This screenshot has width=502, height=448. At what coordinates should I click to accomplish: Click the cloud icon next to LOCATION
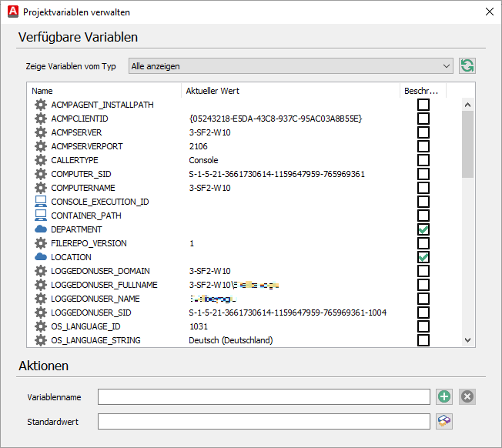(41, 256)
